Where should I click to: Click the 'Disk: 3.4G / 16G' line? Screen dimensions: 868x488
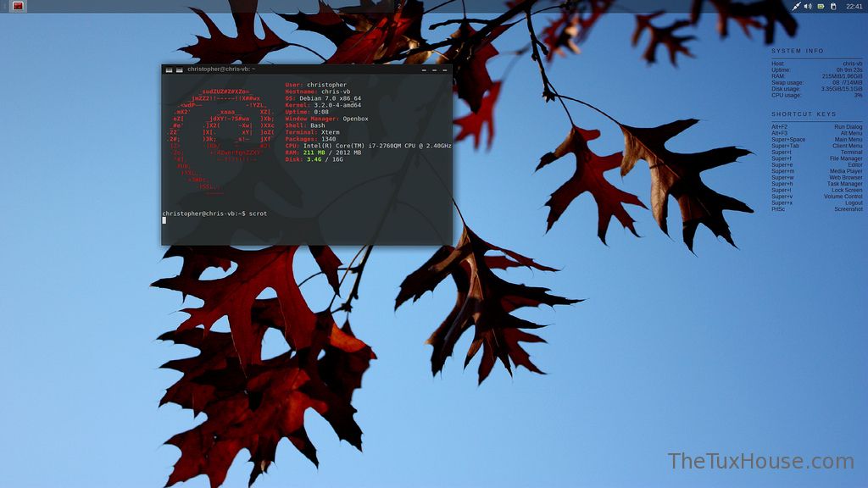coord(314,158)
